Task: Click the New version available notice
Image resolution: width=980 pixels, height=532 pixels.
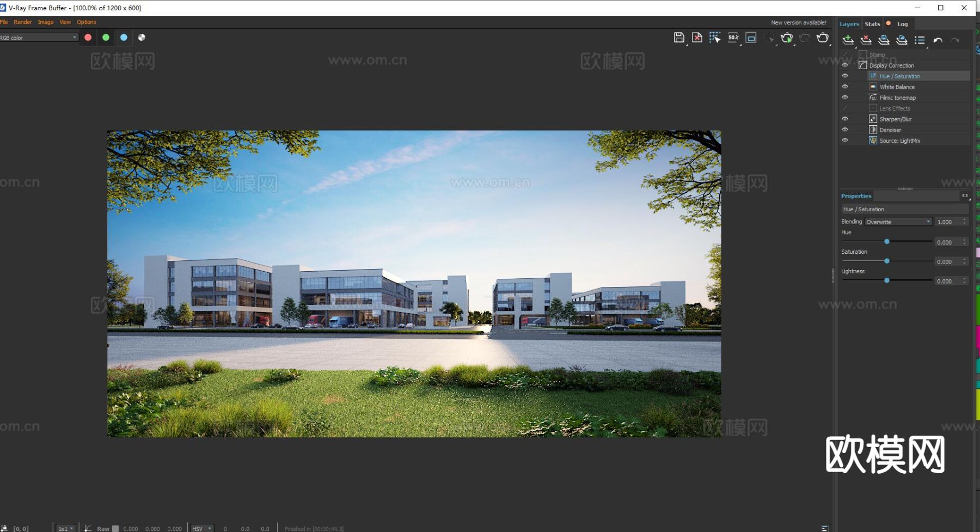Action: (x=799, y=22)
